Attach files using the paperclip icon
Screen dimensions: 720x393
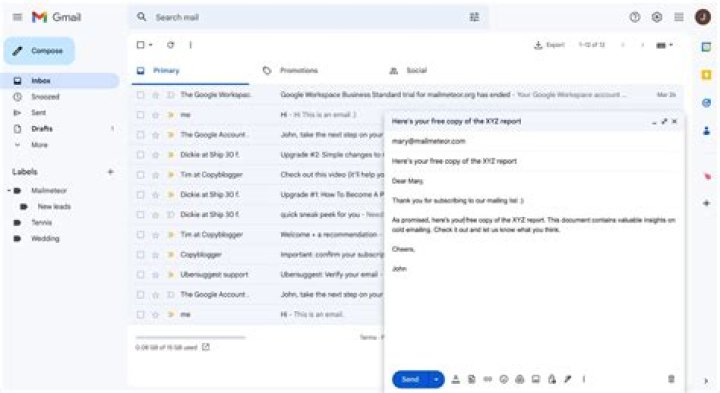point(472,379)
